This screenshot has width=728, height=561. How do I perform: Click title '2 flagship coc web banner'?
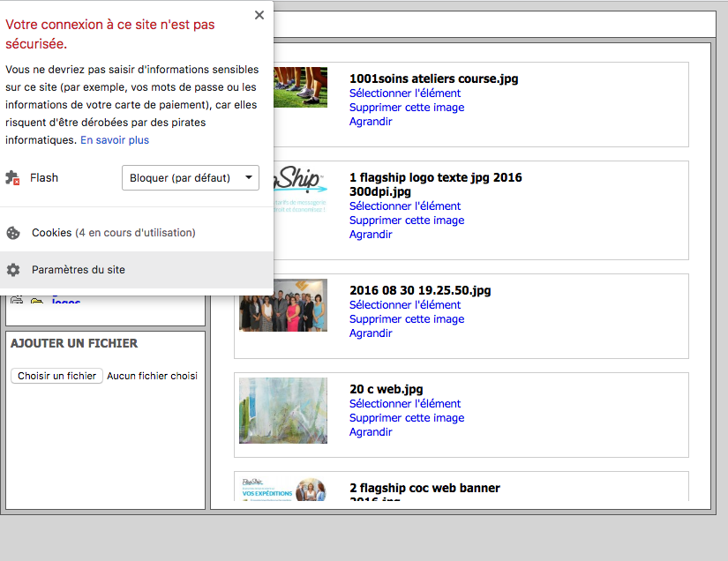pyautogui.click(x=424, y=488)
